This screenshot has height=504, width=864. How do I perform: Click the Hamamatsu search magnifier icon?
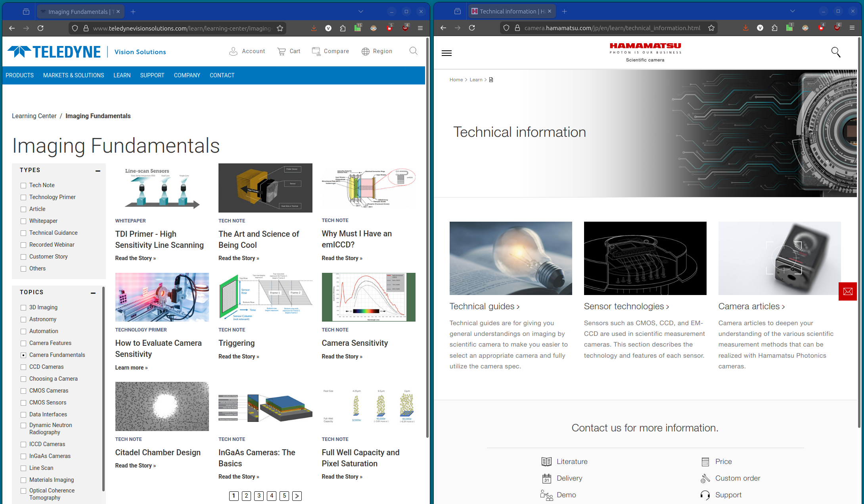[x=835, y=52]
